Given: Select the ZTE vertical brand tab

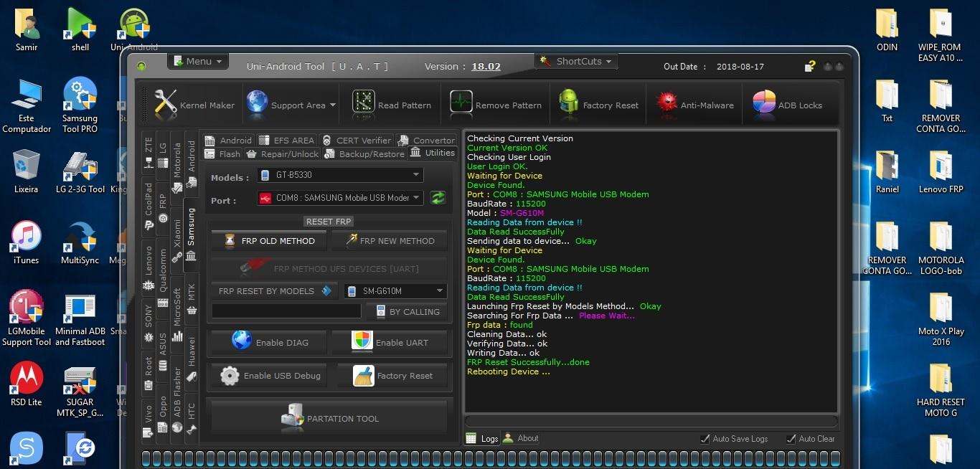Looking at the screenshot, I should coord(149,153).
